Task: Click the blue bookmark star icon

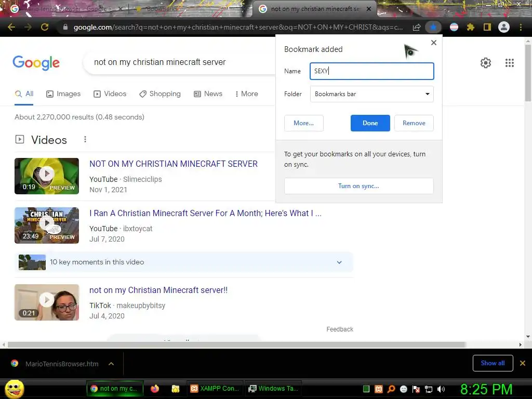Action: (433, 27)
